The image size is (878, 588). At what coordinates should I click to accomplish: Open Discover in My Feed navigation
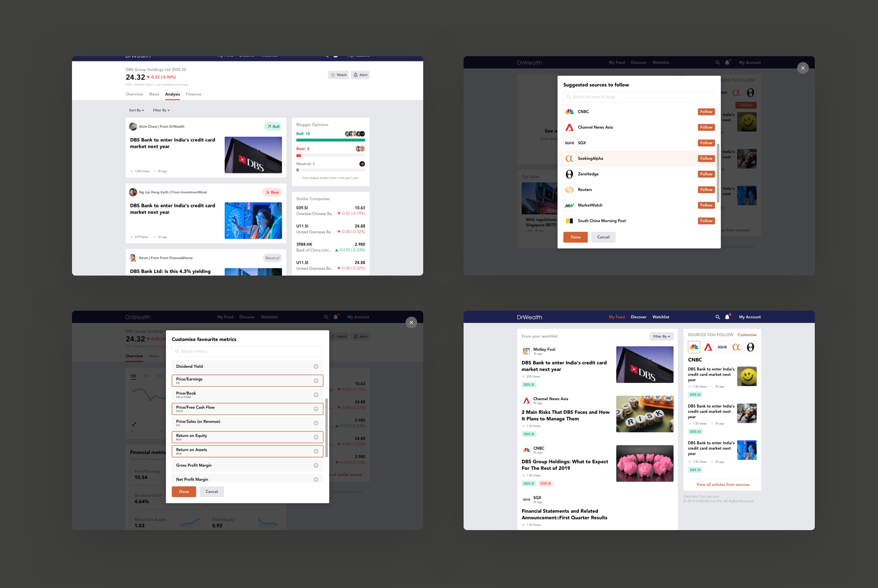tap(638, 317)
